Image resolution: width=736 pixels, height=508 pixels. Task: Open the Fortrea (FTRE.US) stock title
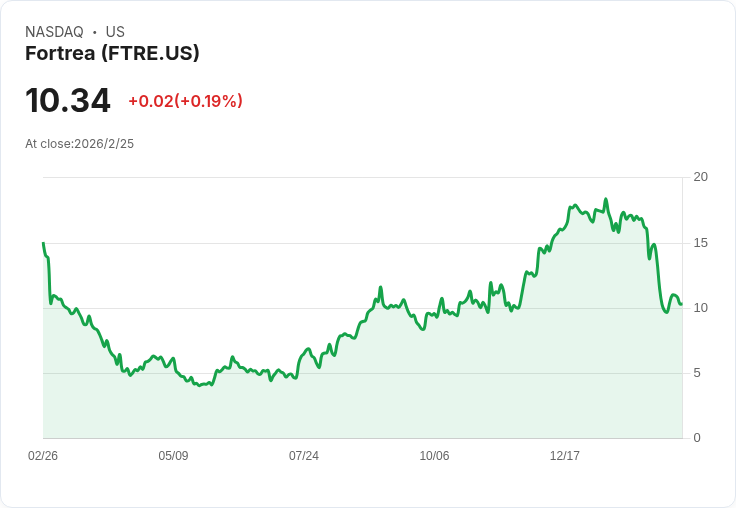112,53
